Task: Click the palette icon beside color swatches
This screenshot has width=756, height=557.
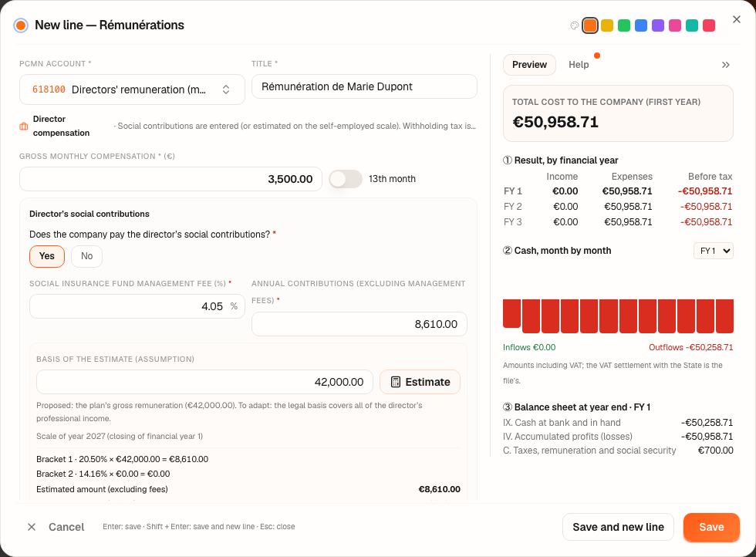Action: click(x=574, y=25)
